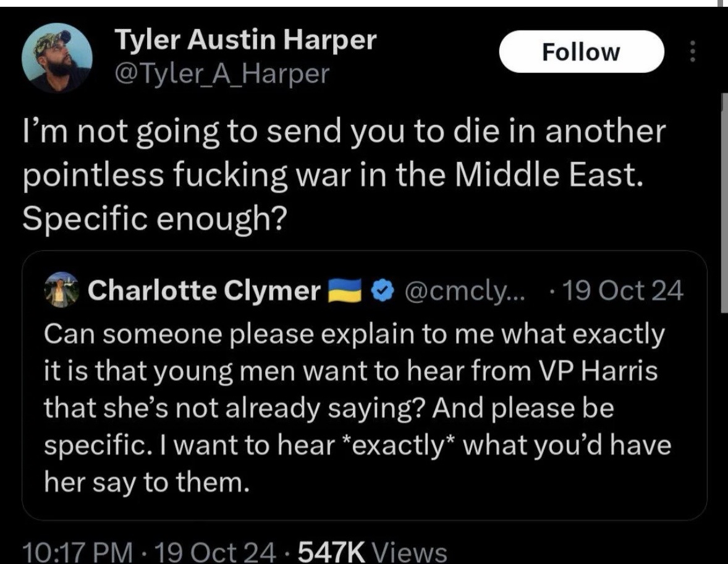Viewport: 728px width, 564px height.
Task: Open the Charlotte Clymer name in quoted tweet
Action: point(205,290)
